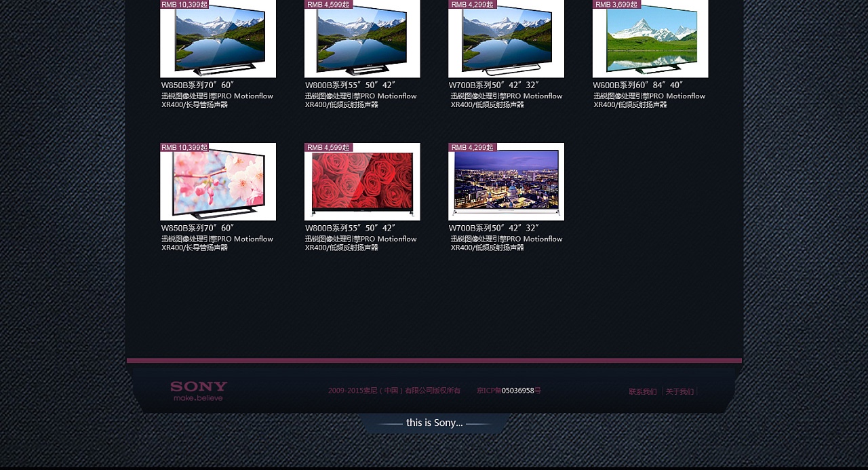Open the 关于我们 footer link

679,391
